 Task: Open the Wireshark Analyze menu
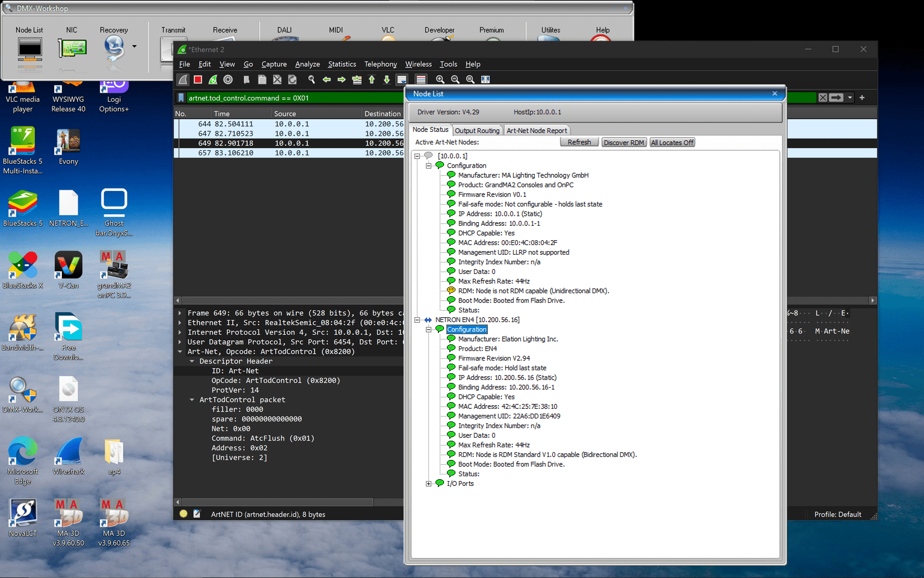(307, 64)
